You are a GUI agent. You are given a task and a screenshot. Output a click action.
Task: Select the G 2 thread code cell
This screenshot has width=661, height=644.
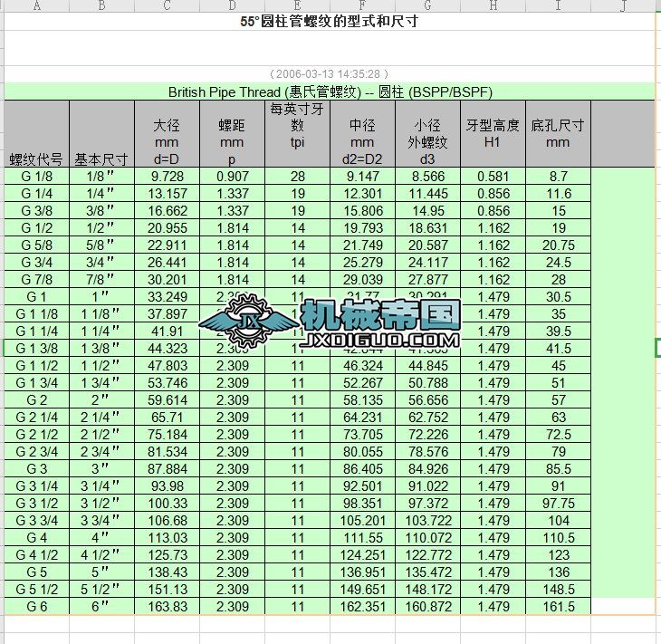click(x=37, y=399)
